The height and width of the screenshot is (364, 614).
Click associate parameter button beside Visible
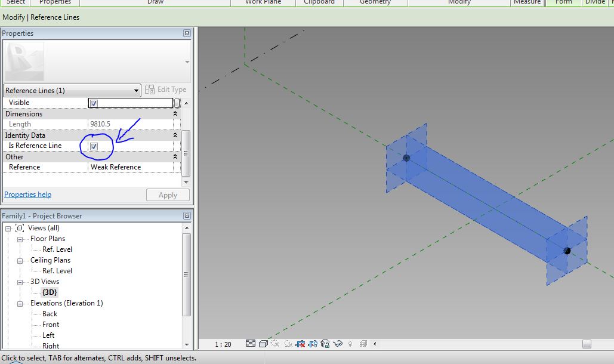[x=177, y=103]
